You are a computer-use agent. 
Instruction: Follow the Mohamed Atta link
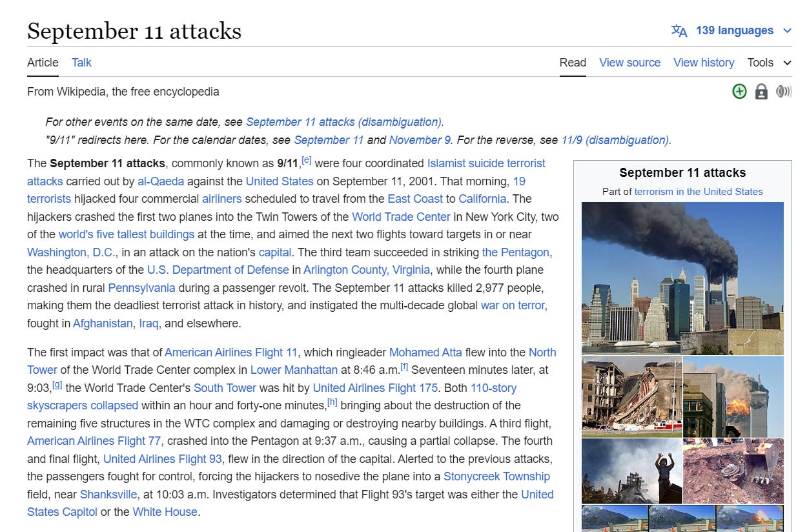coord(425,353)
